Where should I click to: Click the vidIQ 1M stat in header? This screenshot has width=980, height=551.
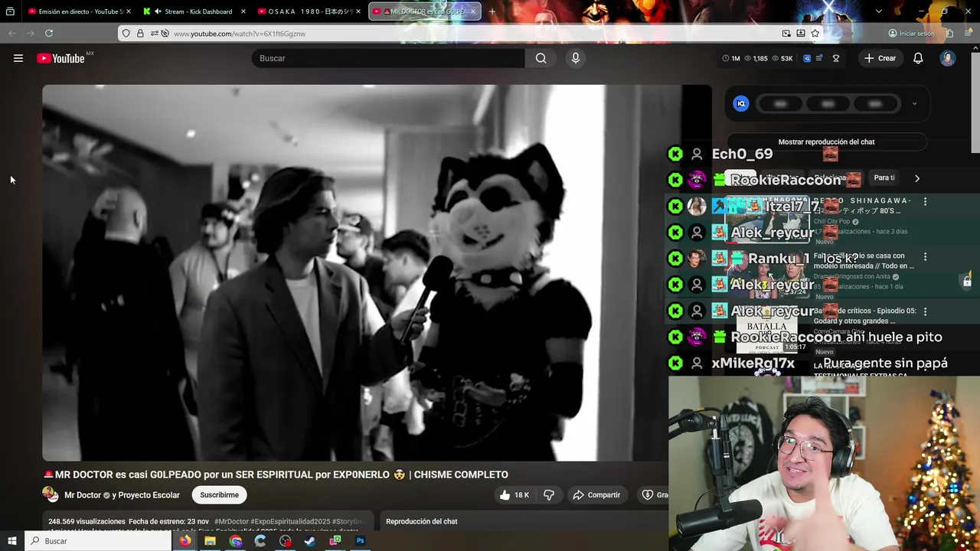731,58
